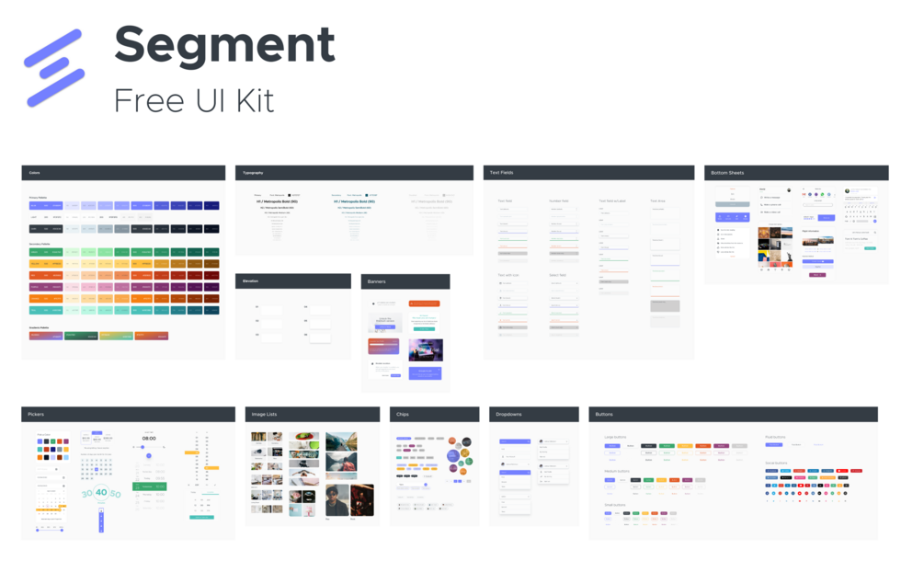Select the 40 minutes circle in Pickers
The height and width of the screenshot is (572, 924).
click(101, 492)
